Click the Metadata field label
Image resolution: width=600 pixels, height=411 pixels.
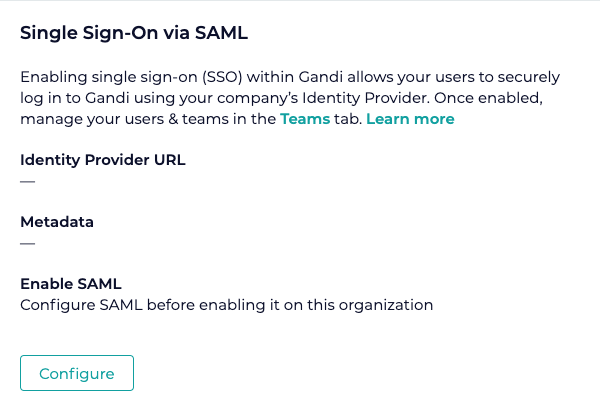coord(57,221)
